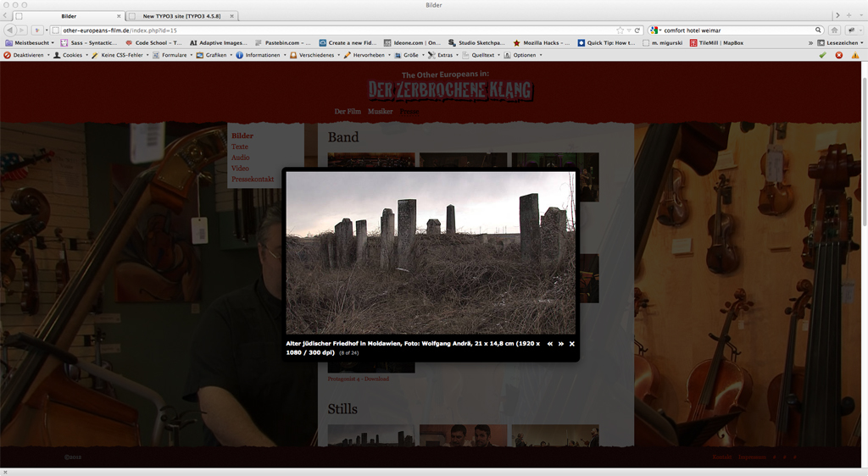
Task: Click the Protagonist 4 Download link
Action: pyautogui.click(x=359, y=379)
